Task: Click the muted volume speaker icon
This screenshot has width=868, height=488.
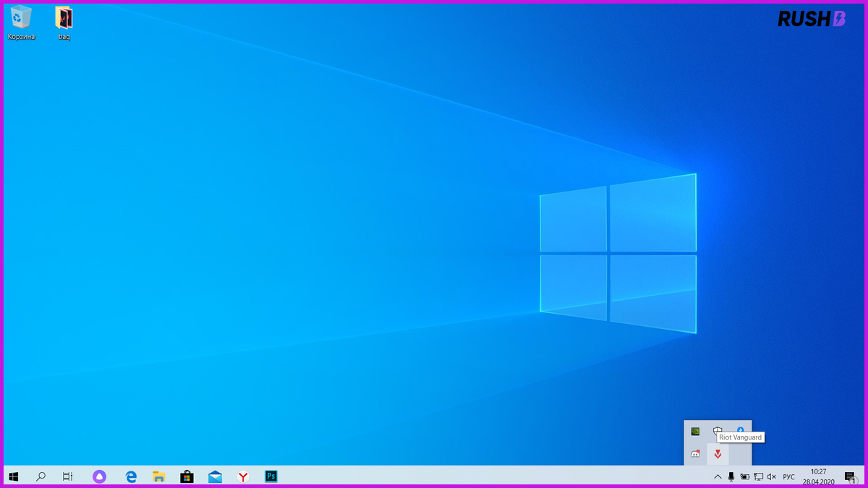Action: tap(772, 476)
